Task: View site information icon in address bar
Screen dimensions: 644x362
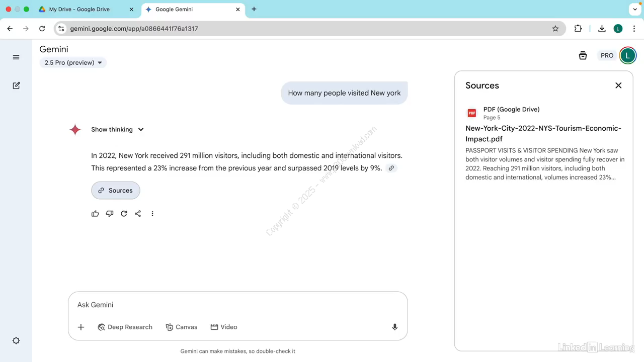Action: (61, 29)
